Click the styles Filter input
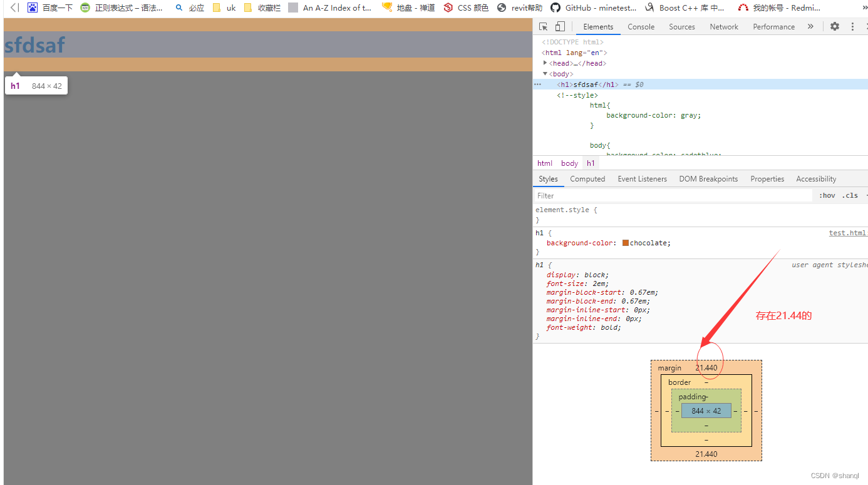The height and width of the screenshot is (485, 868). [x=673, y=196]
